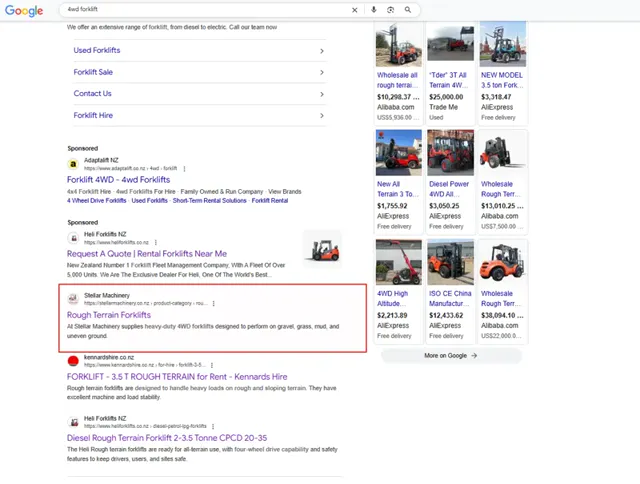Expand the Used Forklifts sitelink
640x484 pixels.
coord(200,51)
